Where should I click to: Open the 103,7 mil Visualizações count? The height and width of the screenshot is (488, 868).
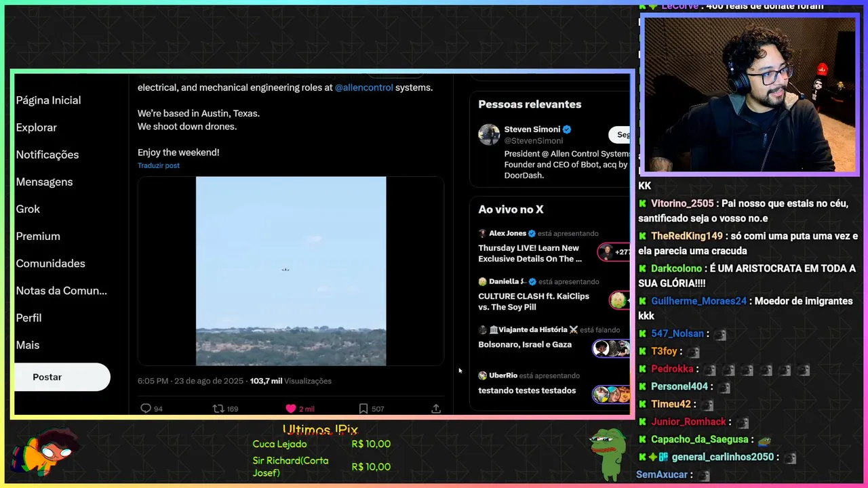[290, 381]
